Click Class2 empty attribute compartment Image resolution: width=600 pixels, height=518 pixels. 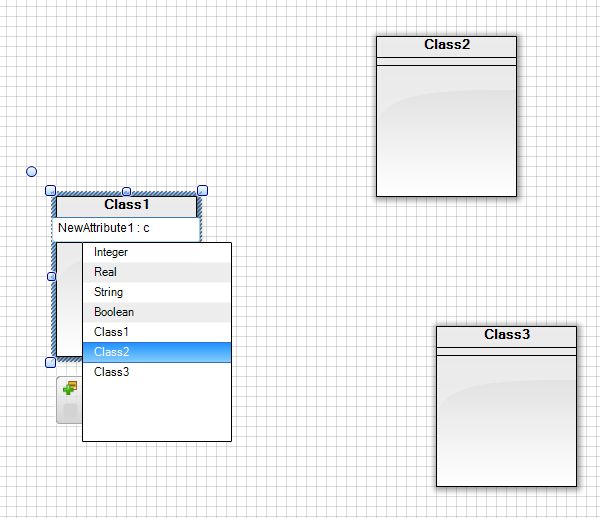pyautogui.click(x=447, y=62)
